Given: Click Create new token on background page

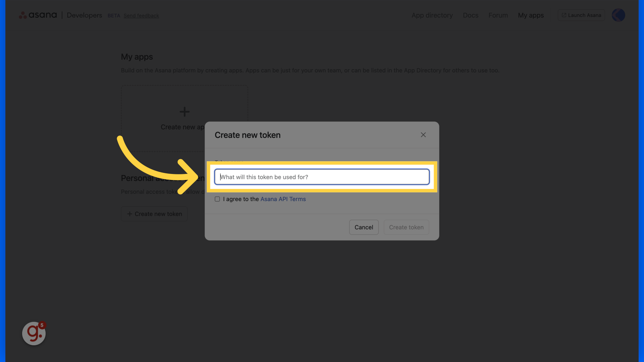Looking at the screenshot, I should pos(154,214).
